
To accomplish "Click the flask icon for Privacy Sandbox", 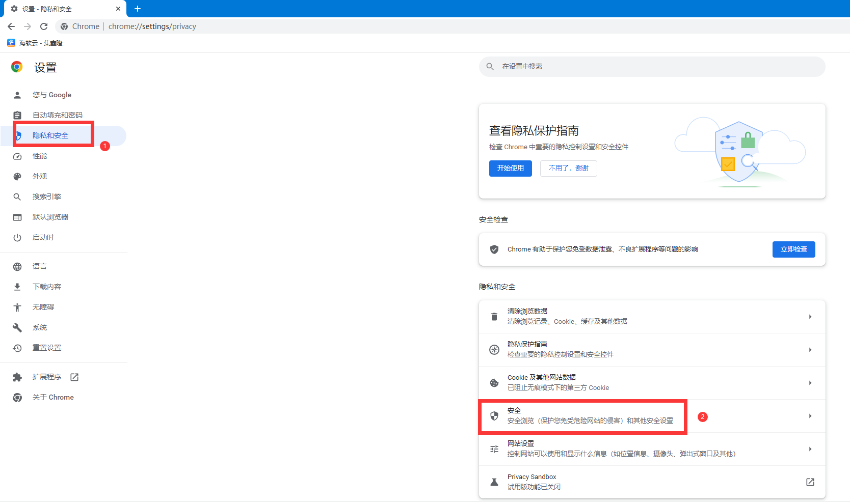I will click(x=494, y=482).
